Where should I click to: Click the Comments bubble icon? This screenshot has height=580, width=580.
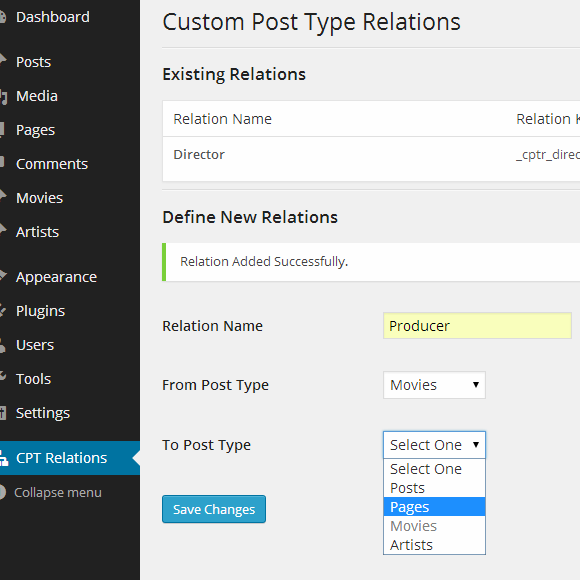(2, 162)
